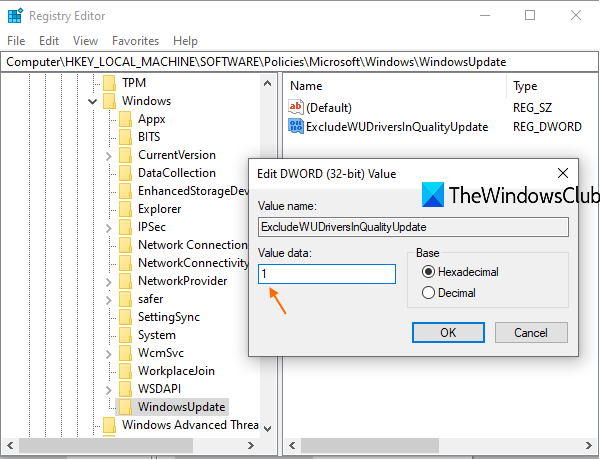
Task: Select the (Default) value name
Action: tap(329, 108)
